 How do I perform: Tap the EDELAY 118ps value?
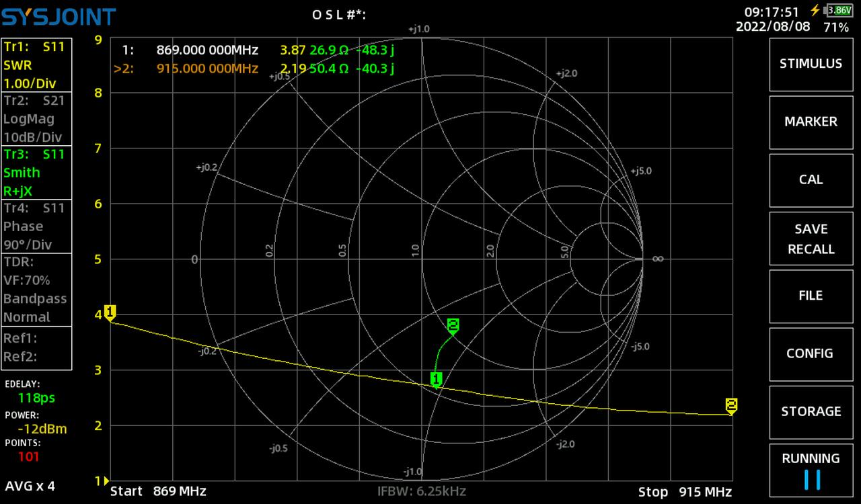pyautogui.click(x=36, y=398)
